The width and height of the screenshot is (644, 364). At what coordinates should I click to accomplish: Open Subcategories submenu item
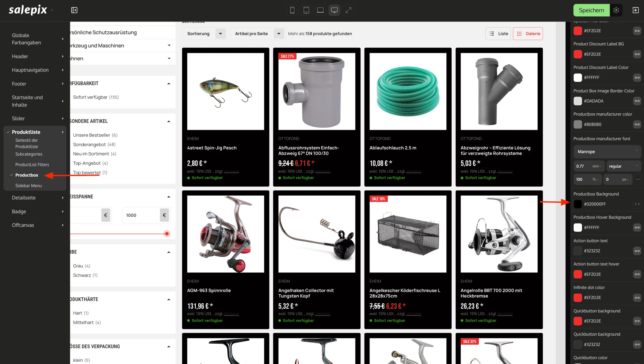[29, 154]
